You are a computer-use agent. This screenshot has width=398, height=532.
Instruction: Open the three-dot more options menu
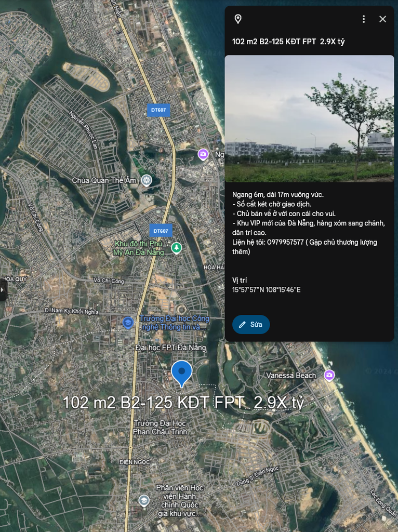tap(363, 19)
